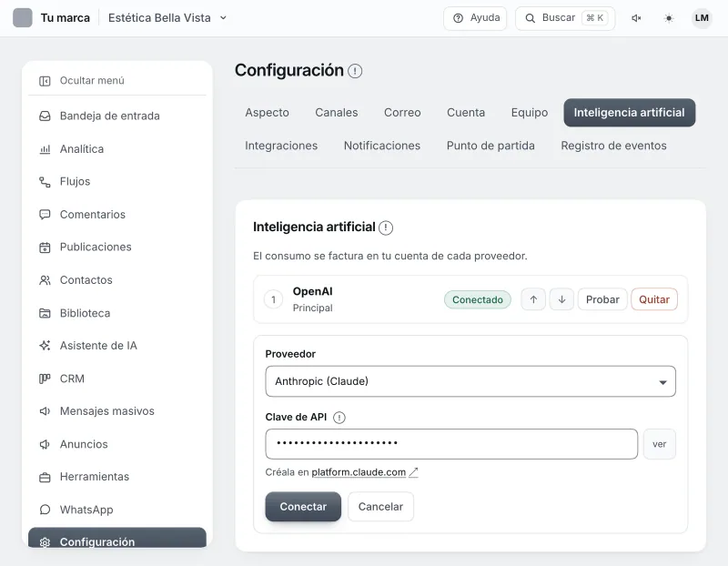Click Probar to test OpenAI

tap(602, 299)
